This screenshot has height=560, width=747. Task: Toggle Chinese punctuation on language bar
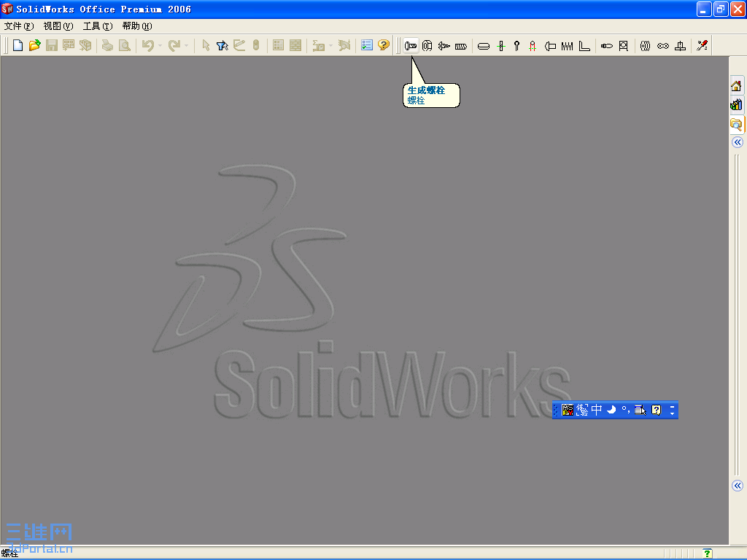625,410
